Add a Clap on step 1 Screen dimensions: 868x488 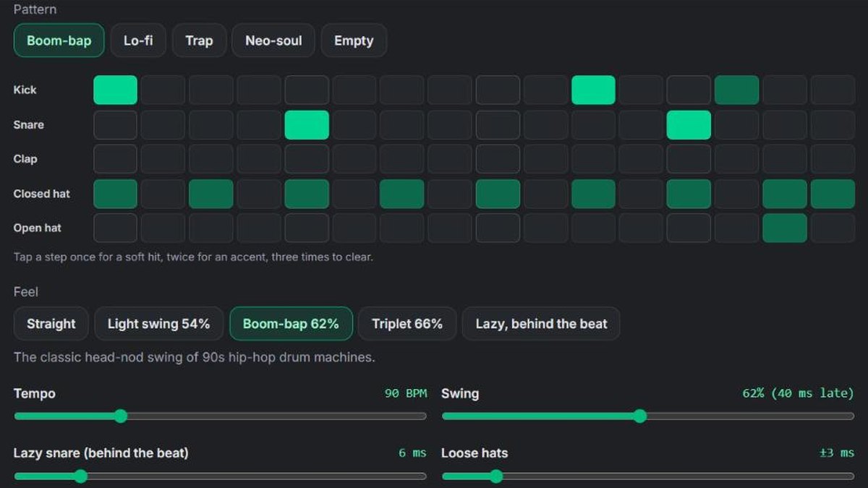tap(115, 159)
